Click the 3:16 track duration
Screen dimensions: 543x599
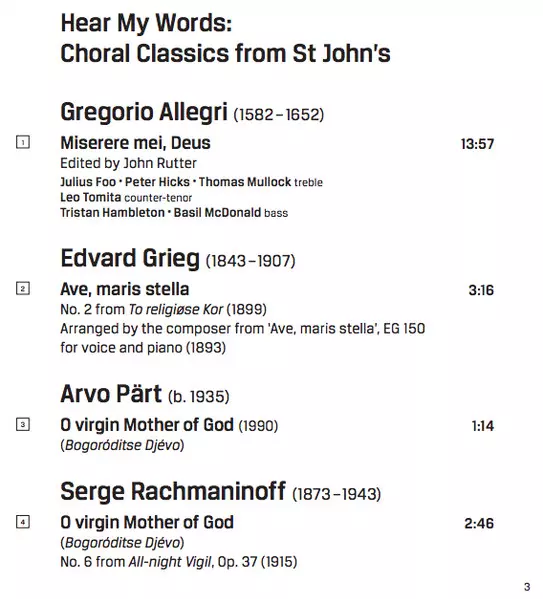(481, 290)
